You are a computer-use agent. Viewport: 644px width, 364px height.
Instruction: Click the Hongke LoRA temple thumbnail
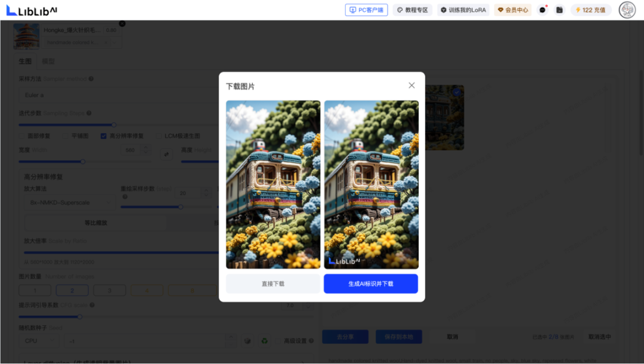26,36
